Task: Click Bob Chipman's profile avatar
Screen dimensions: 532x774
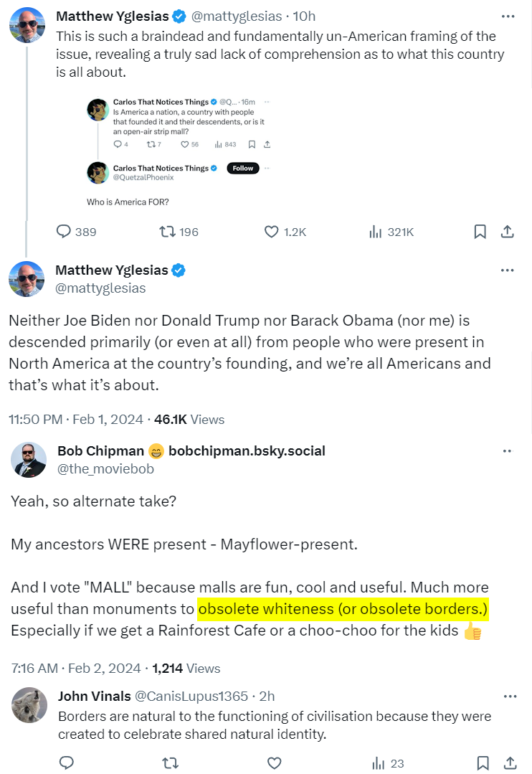Action: tap(29, 460)
